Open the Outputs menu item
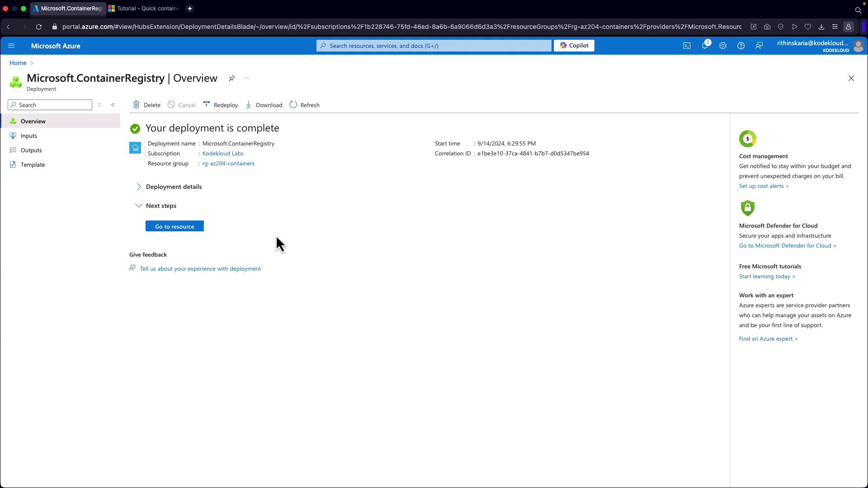 coord(31,150)
